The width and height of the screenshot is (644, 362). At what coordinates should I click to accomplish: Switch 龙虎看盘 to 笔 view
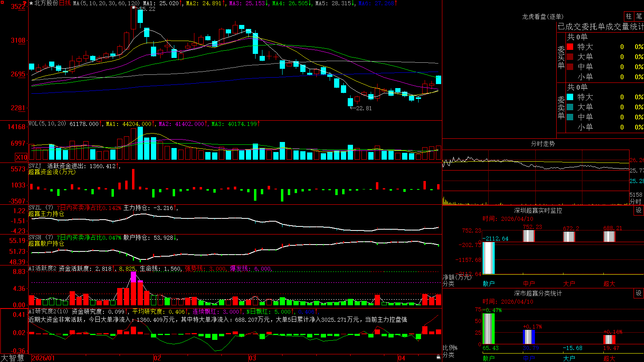tap(639, 16)
